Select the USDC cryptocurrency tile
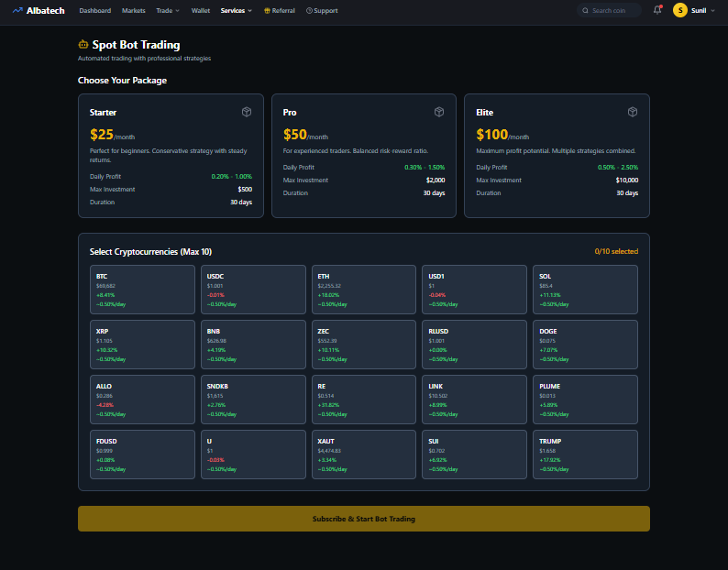728x570 pixels. pyautogui.click(x=253, y=290)
